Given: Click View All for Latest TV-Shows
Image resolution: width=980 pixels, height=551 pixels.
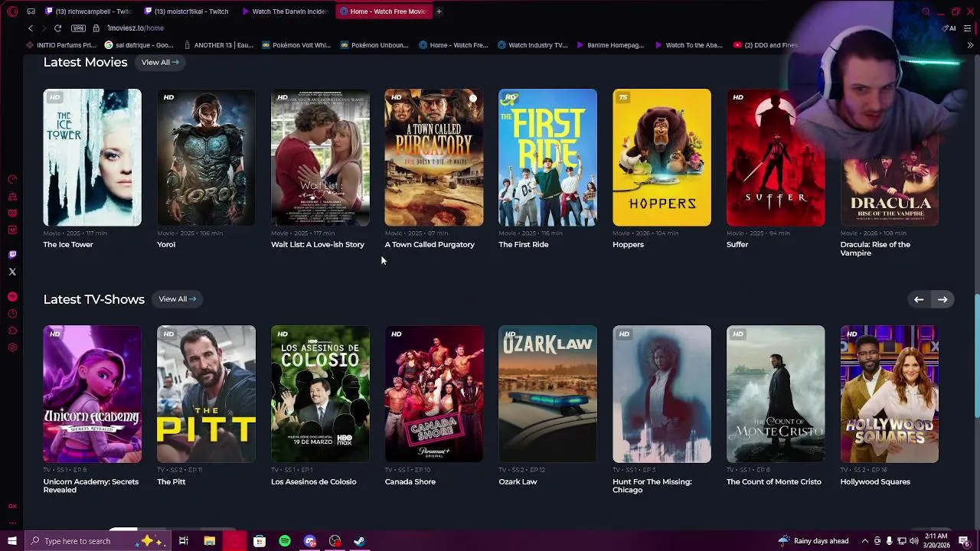Looking at the screenshot, I should point(177,299).
